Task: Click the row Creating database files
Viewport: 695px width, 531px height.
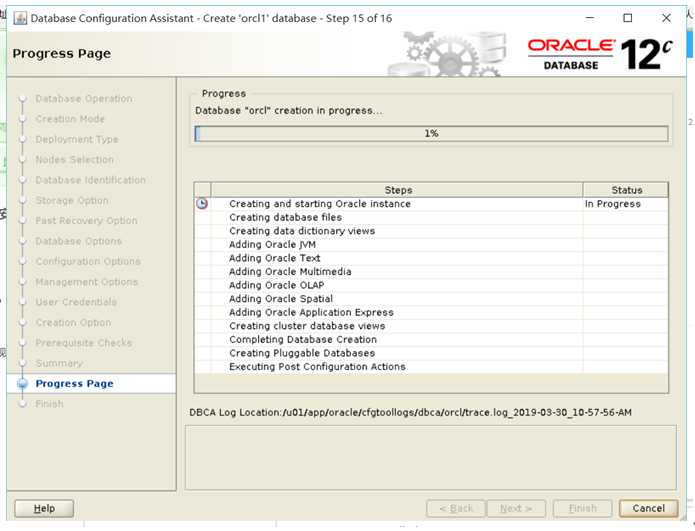Action: point(431,217)
